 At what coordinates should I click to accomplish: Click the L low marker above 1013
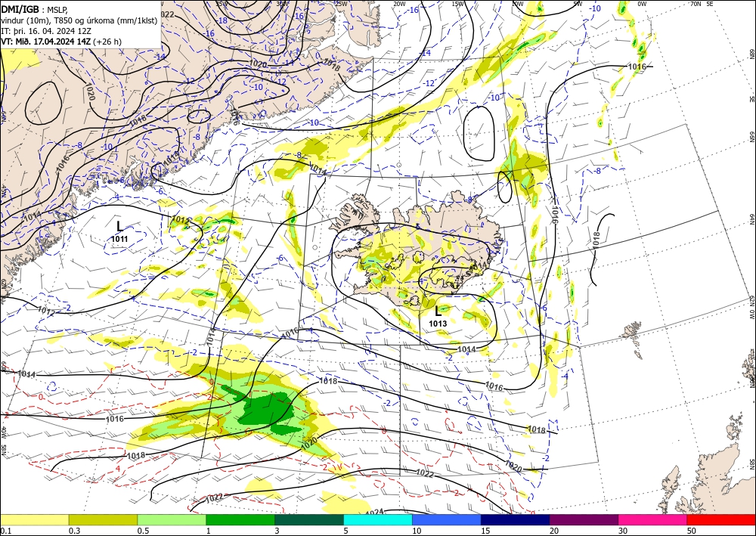[438, 311]
